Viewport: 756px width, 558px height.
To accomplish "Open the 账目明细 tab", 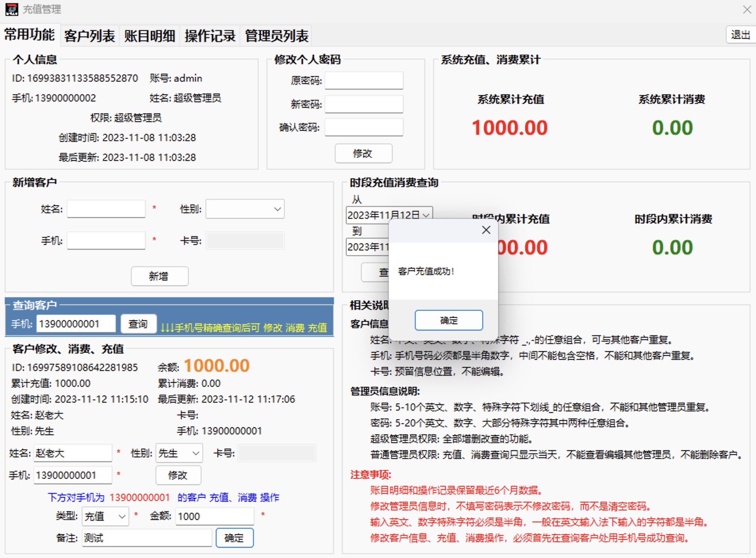I will (150, 36).
